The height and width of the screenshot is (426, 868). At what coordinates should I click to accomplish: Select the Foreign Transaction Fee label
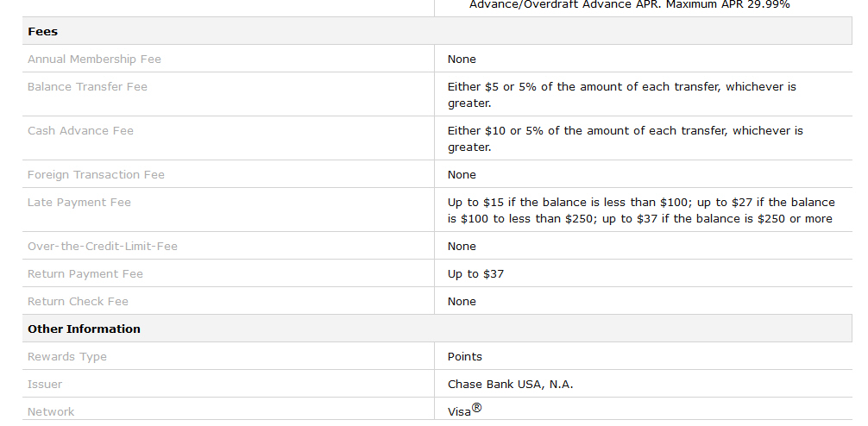click(96, 175)
